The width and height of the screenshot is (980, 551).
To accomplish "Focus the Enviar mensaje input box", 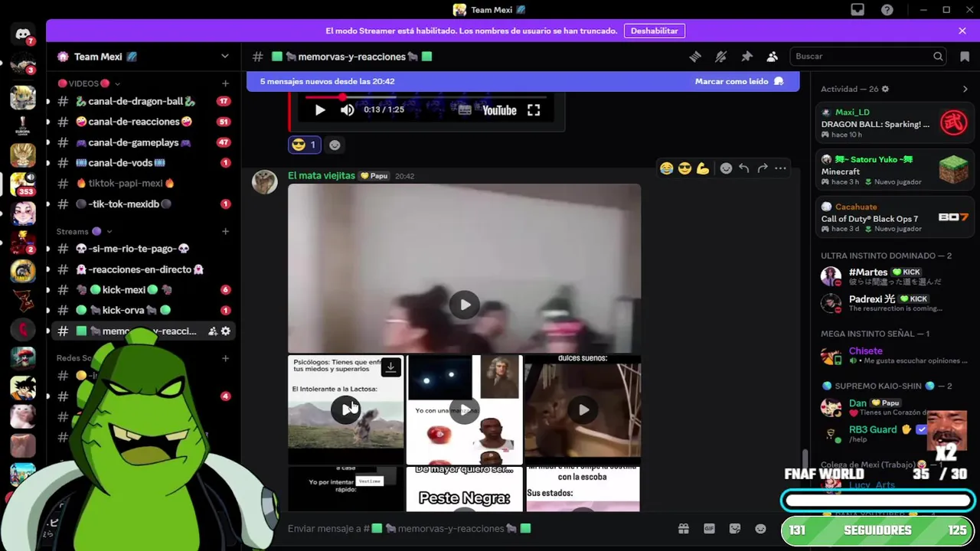I will coord(475,529).
